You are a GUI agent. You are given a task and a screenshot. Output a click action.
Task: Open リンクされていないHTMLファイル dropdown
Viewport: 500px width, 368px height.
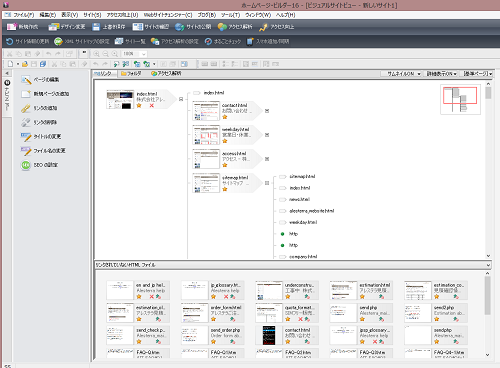tap(488, 265)
